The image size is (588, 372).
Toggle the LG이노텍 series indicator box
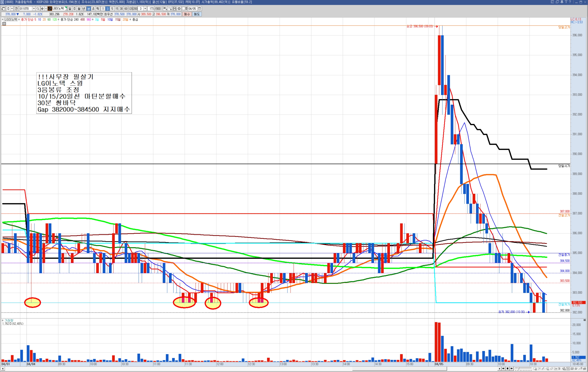[3, 19]
